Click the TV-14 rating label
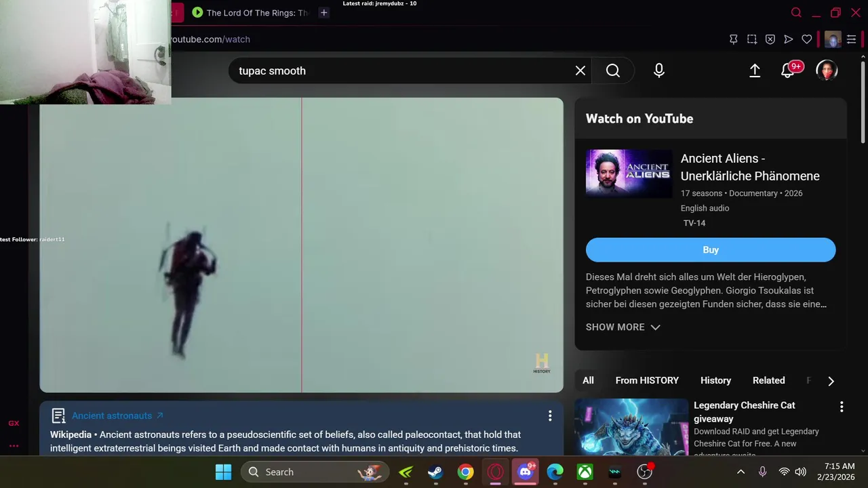The image size is (868, 488). pos(694,223)
